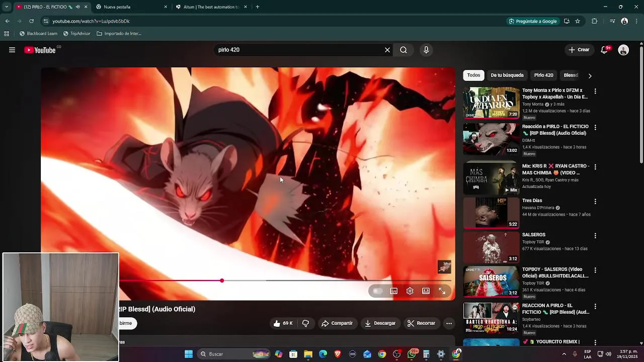The image size is (644, 362).
Task: Show hidden system tray icons
Action: pos(564,354)
